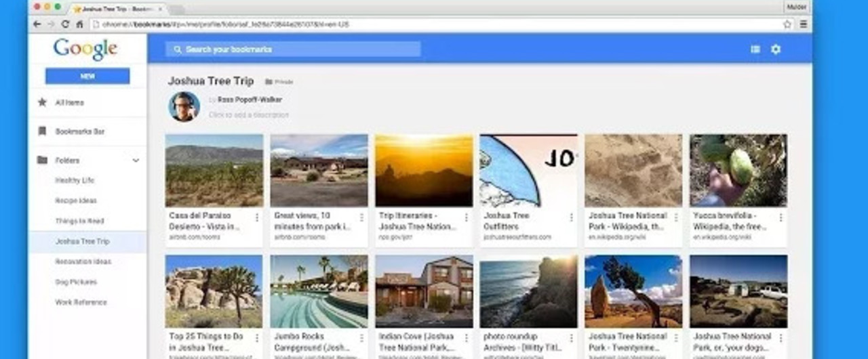Open more options for Jumbo Rocks Campground card
Screen dimensions: 868x359
[361, 338]
